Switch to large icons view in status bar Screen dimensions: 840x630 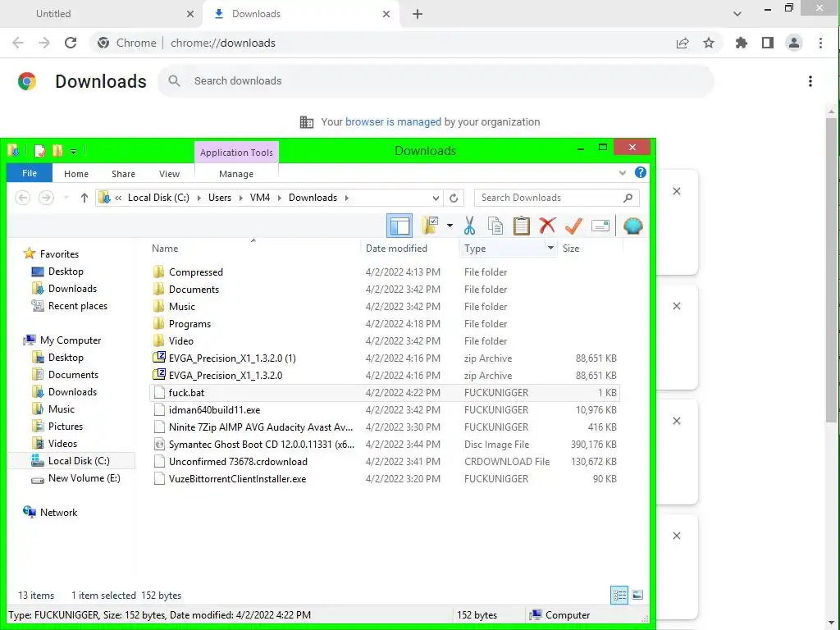tap(637, 596)
